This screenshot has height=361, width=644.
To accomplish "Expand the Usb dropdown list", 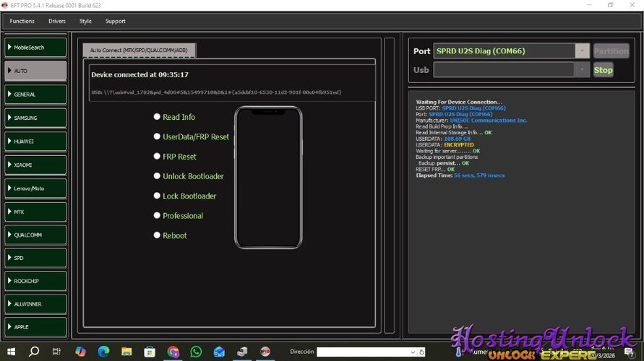I will [x=583, y=70].
